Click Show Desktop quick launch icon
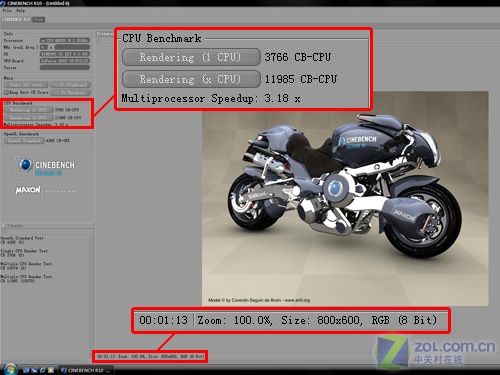500x375 pixels. tap(26, 370)
